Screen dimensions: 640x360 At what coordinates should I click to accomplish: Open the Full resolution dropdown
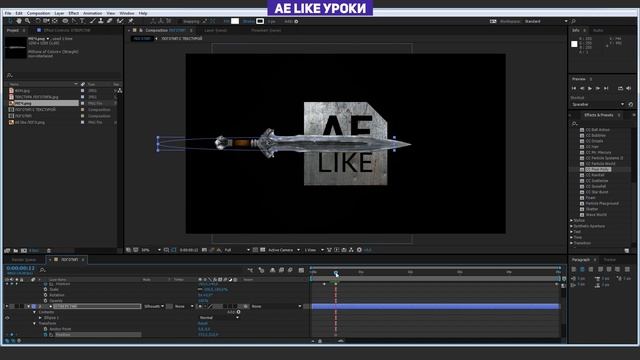237,250
